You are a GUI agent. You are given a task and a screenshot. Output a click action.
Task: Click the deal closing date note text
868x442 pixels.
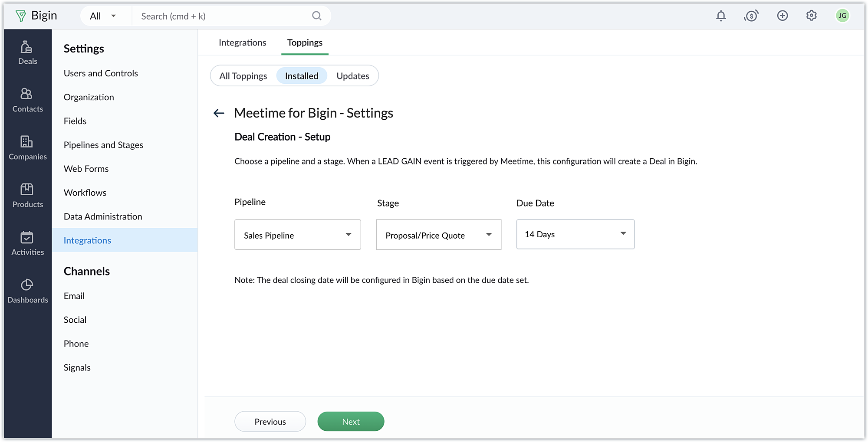tap(381, 280)
